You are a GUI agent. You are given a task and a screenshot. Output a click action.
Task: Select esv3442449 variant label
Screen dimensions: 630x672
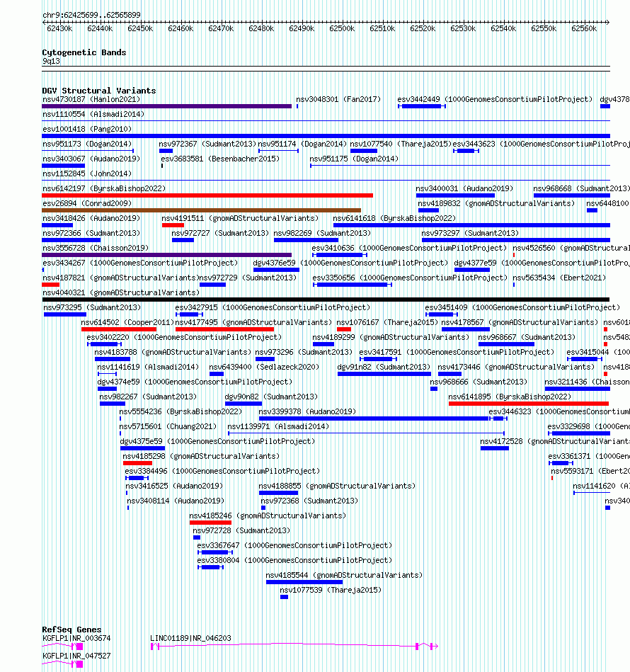click(495, 99)
